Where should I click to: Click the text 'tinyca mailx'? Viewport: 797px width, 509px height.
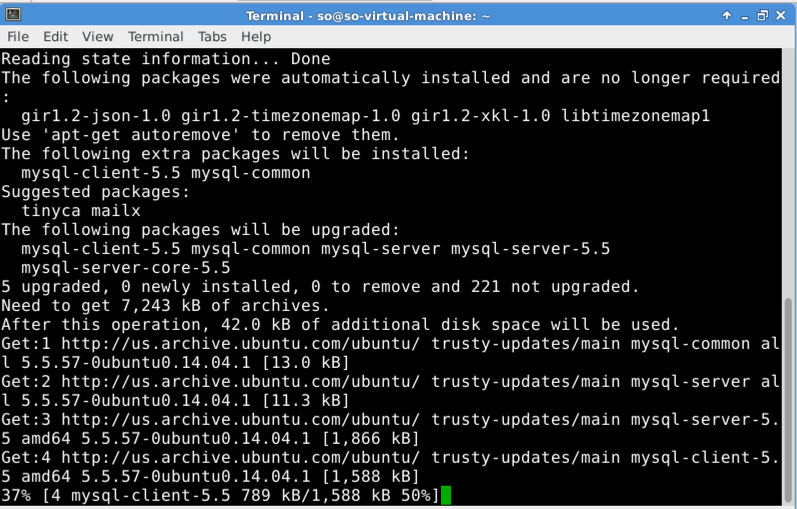click(x=81, y=211)
